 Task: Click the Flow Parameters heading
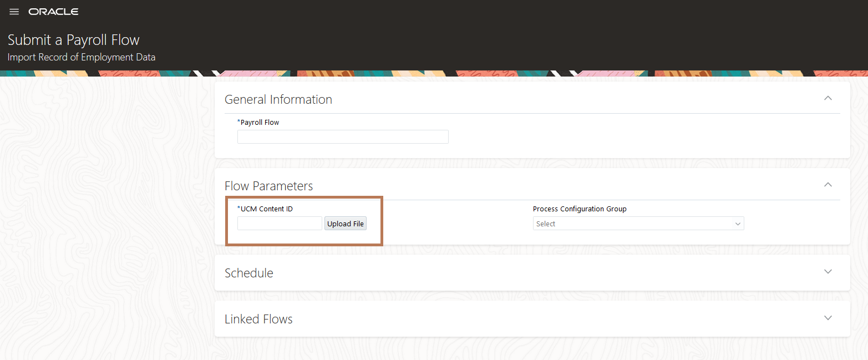point(268,186)
